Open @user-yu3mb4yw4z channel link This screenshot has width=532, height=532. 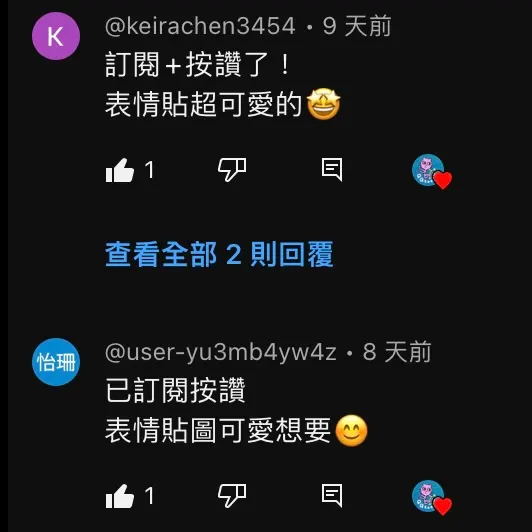(x=221, y=352)
